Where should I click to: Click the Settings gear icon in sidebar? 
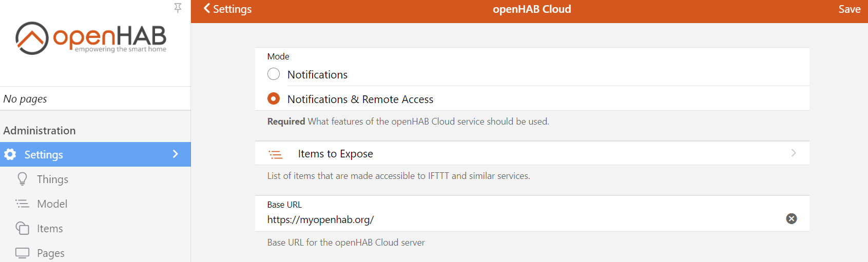click(x=10, y=154)
